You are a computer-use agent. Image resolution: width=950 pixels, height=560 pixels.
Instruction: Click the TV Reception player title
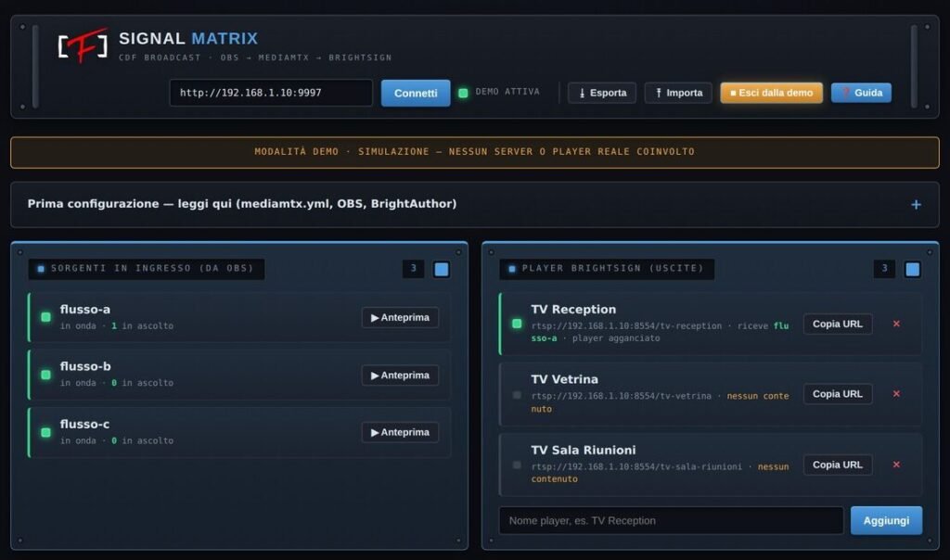point(573,310)
